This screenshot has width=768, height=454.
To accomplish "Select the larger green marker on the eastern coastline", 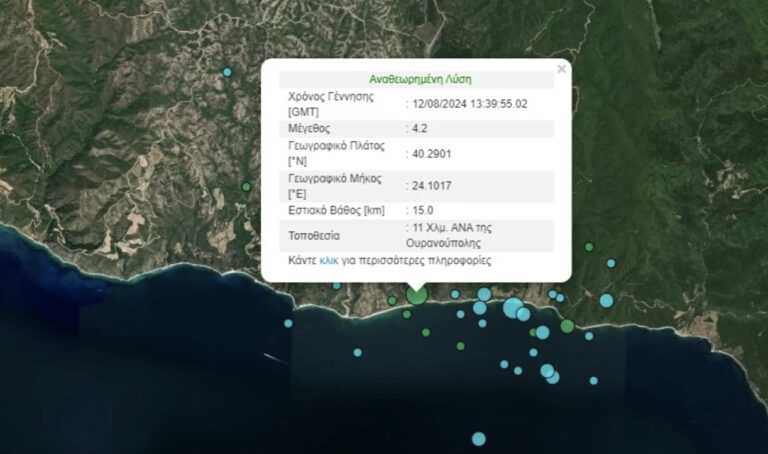I will pyautogui.click(x=567, y=326).
